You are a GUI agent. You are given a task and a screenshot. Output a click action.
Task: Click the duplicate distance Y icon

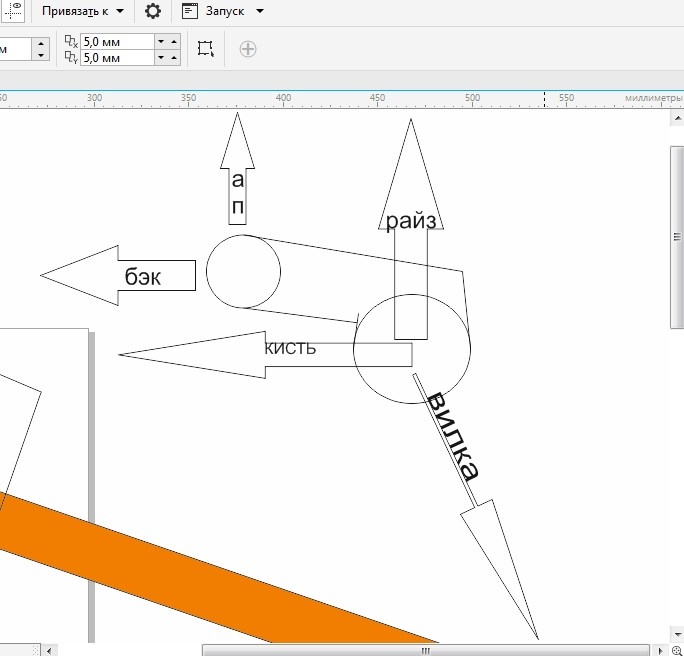(71, 57)
